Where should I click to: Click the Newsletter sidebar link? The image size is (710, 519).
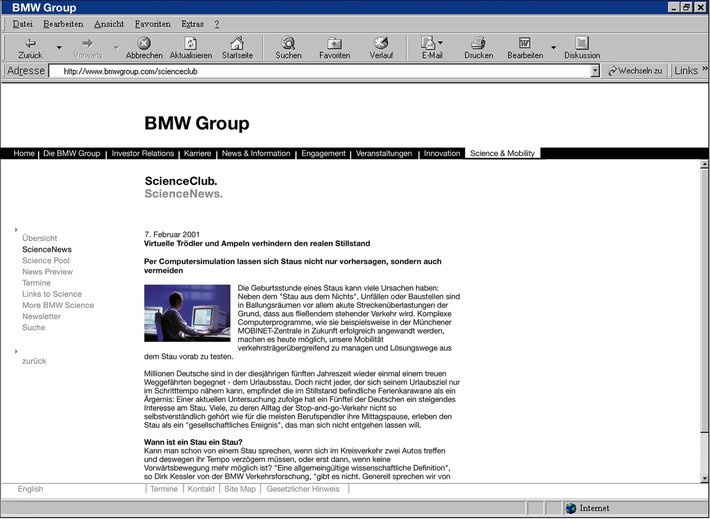tap(42, 316)
